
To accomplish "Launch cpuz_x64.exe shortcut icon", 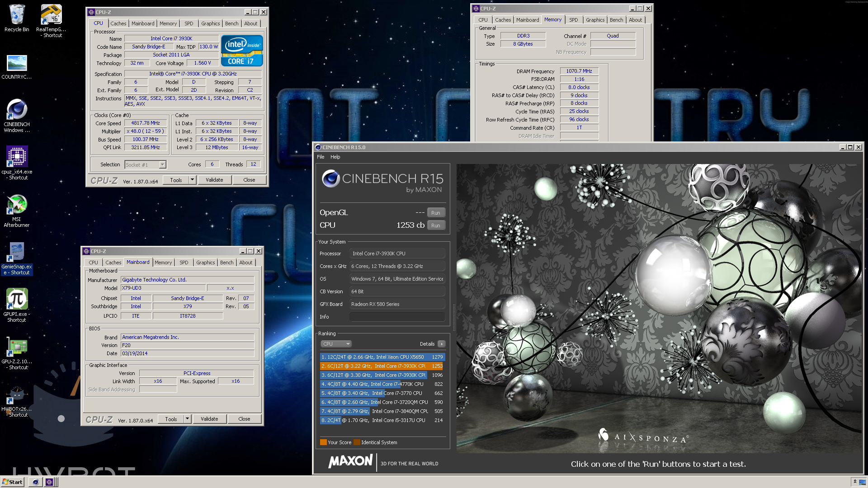I will (x=17, y=163).
